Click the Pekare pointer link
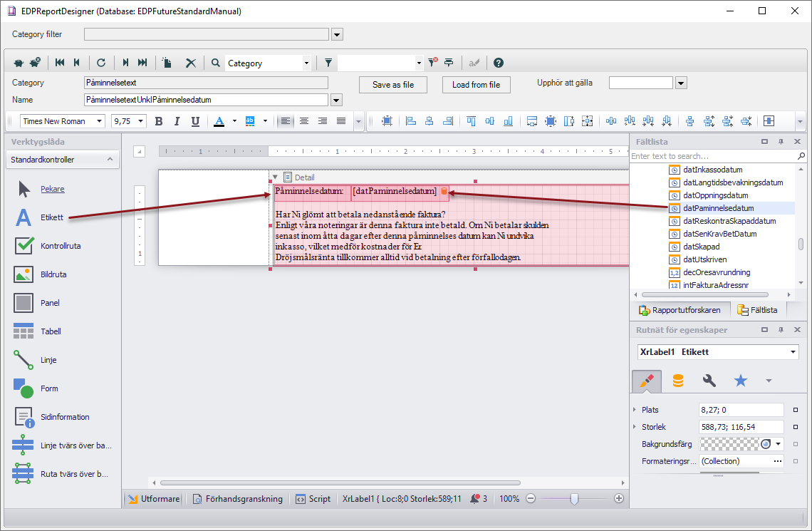Viewport: 812px width, 531px height. (x=53, y=189)
